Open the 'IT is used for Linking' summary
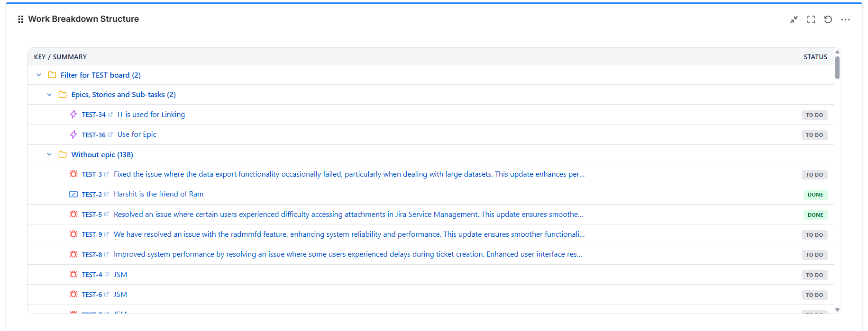 click(151, 115)
